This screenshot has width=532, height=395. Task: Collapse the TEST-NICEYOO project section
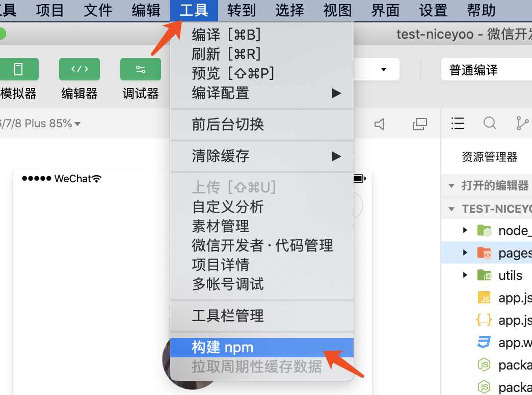[451, 209]
